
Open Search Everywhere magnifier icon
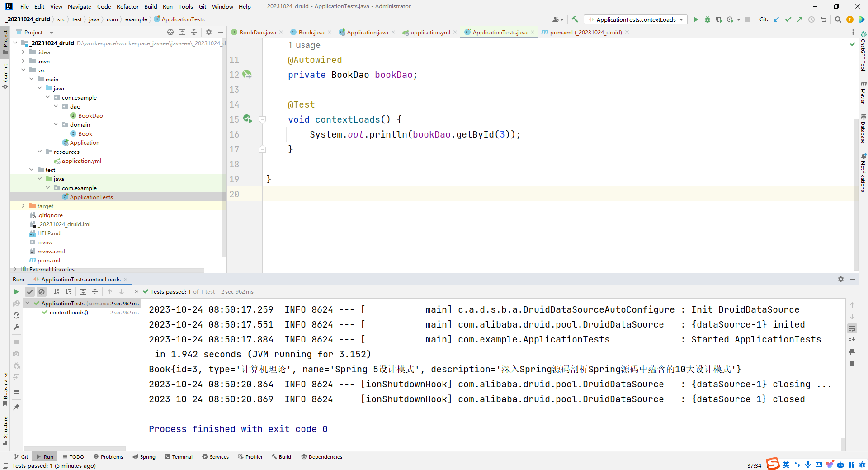pos(838,19)
